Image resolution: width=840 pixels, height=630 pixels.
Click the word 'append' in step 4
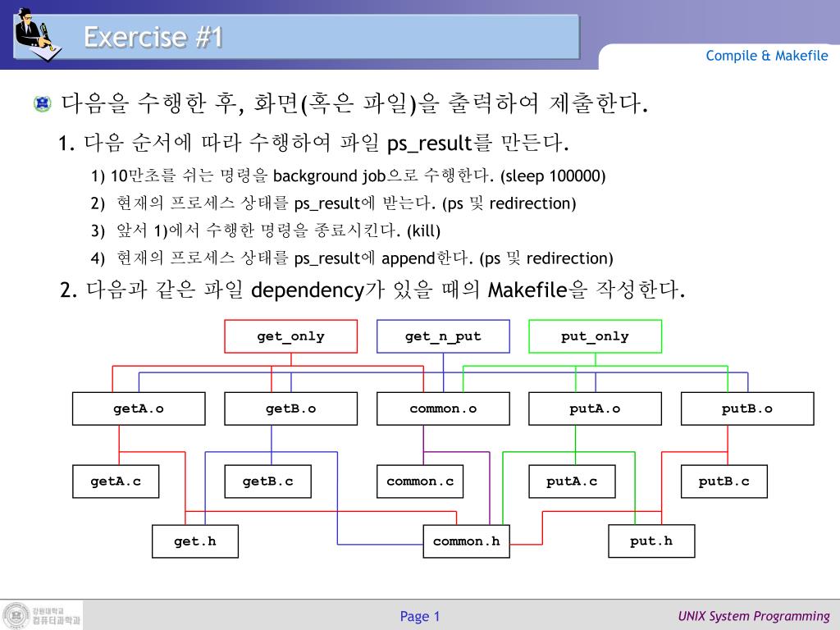[x=409, y=258]
